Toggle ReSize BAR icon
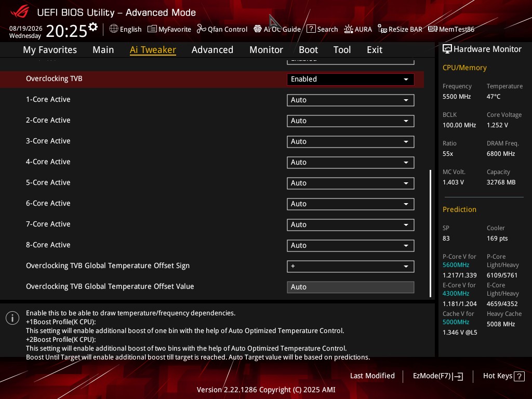532x399 pixels. click(382, 29)
